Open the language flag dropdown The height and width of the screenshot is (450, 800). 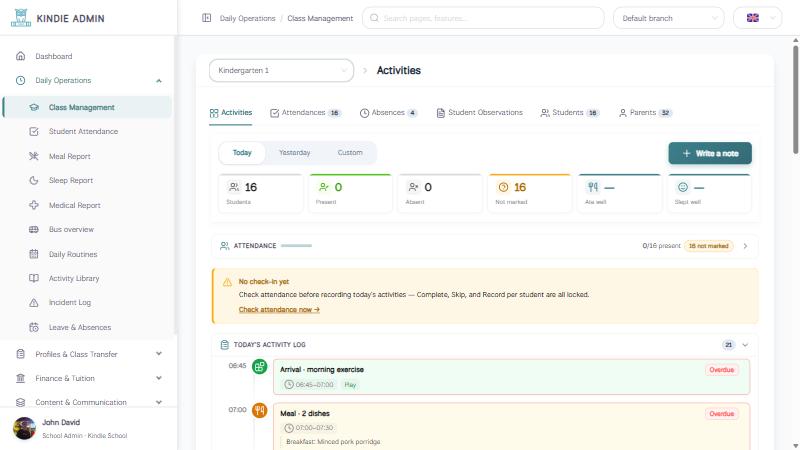pyautogui.click(x=757, y=18)
